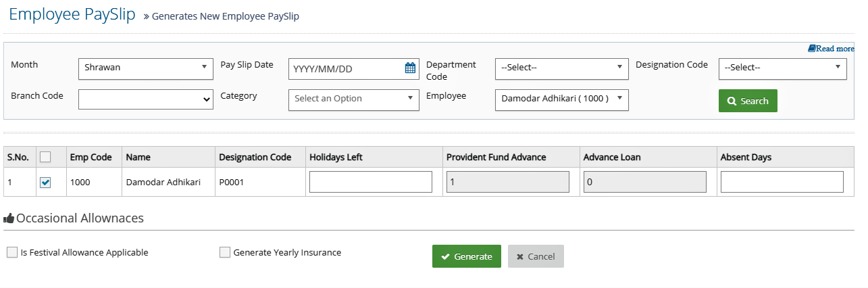Expand the Branch Code select box
Screen dimensions: 868x288
point(146,99)
